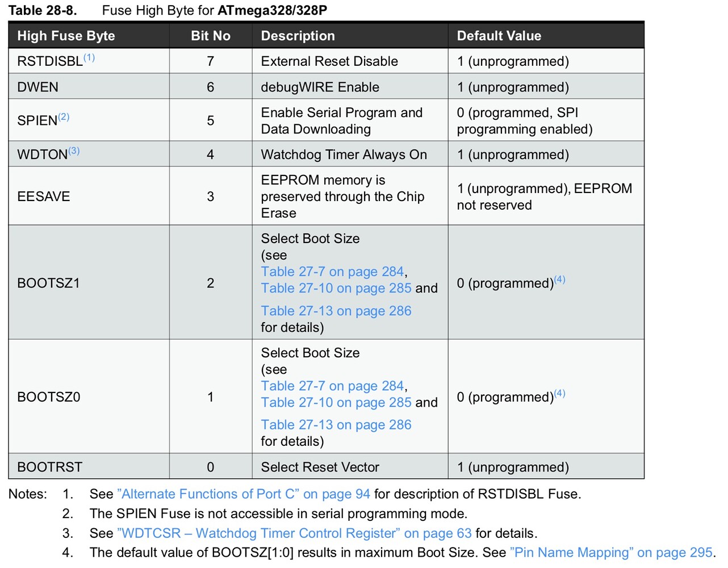Click the "High Fuse Byte" column header

tap(66, 36)
